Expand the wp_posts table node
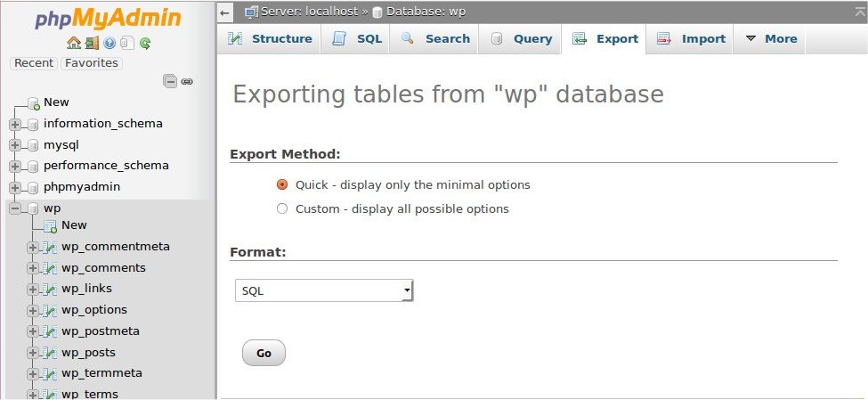The image size is (868, 400). pos(33,353)
